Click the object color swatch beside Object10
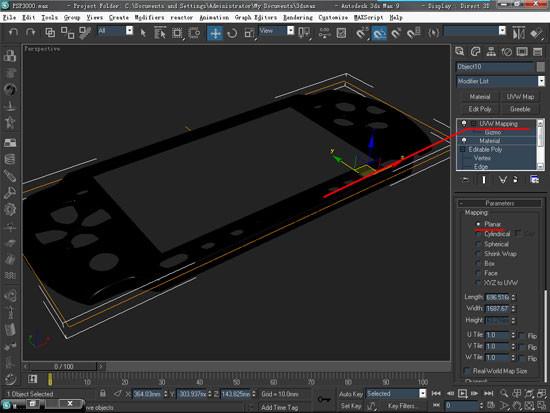Image resolution: width=550 pixels, height=413 pixels. click(x=541, y=67)
